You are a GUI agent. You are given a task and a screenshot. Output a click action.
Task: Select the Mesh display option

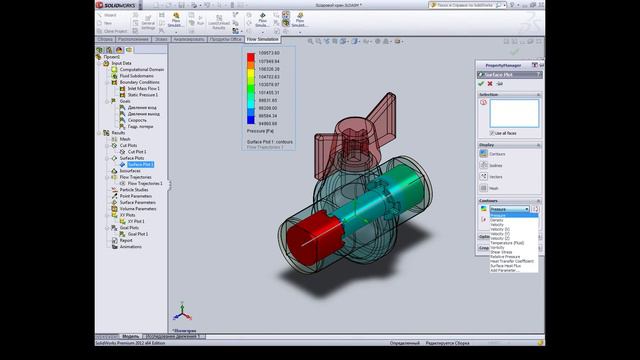click(483, 188)
